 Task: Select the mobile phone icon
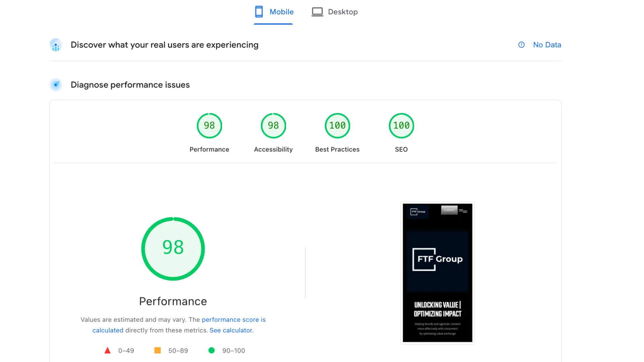(259, 11)
